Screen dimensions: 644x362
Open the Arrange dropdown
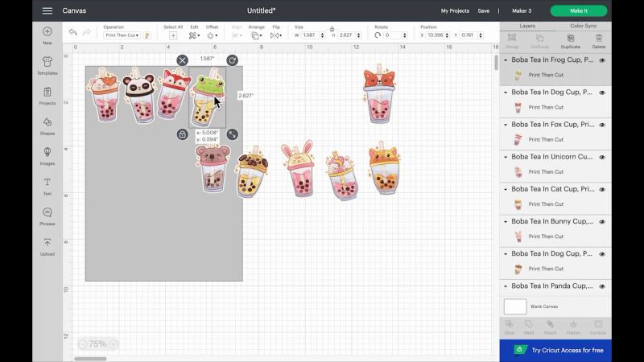pos(256,35)
